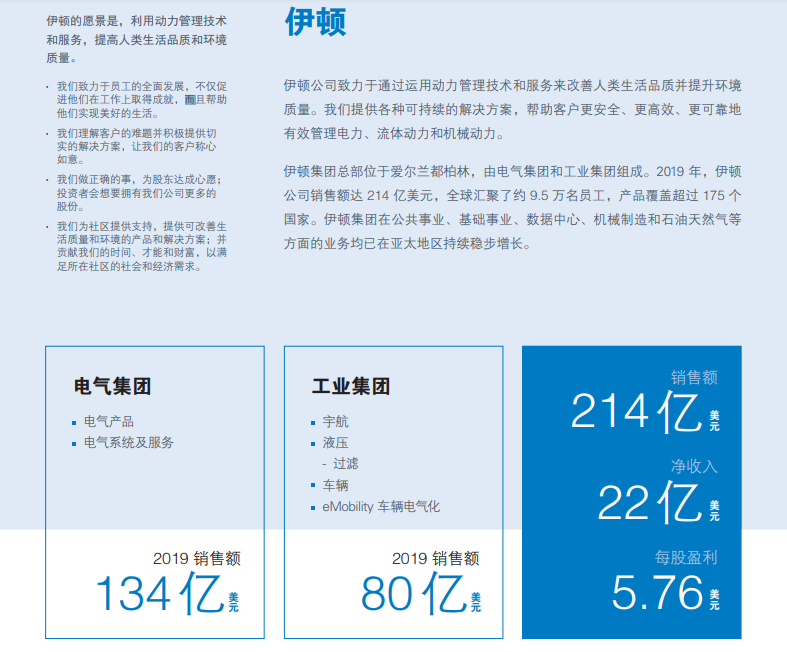Screen dimensions: 787x652
Task: Click the bullet starting 我们为社区提供支持
Action: [141, 246]
